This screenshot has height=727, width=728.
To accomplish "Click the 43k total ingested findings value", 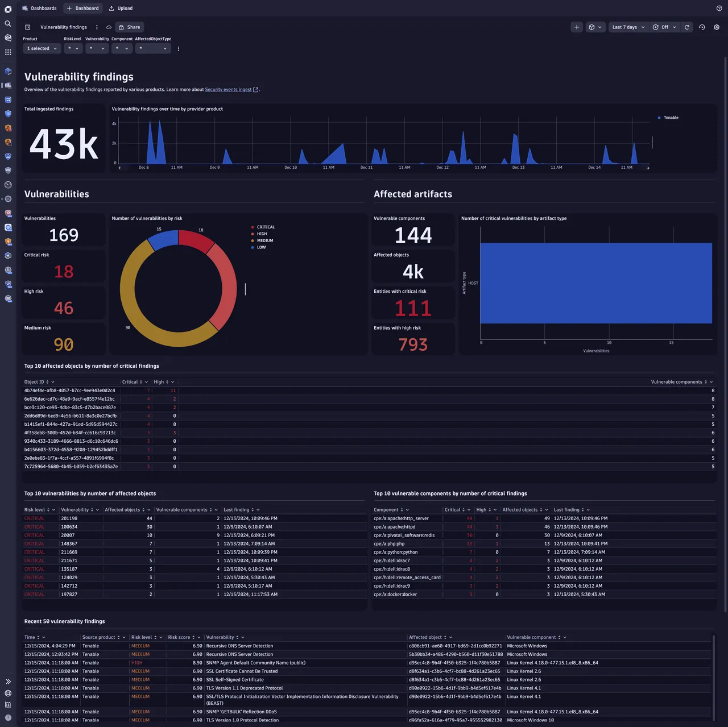I will click(64, 144).
